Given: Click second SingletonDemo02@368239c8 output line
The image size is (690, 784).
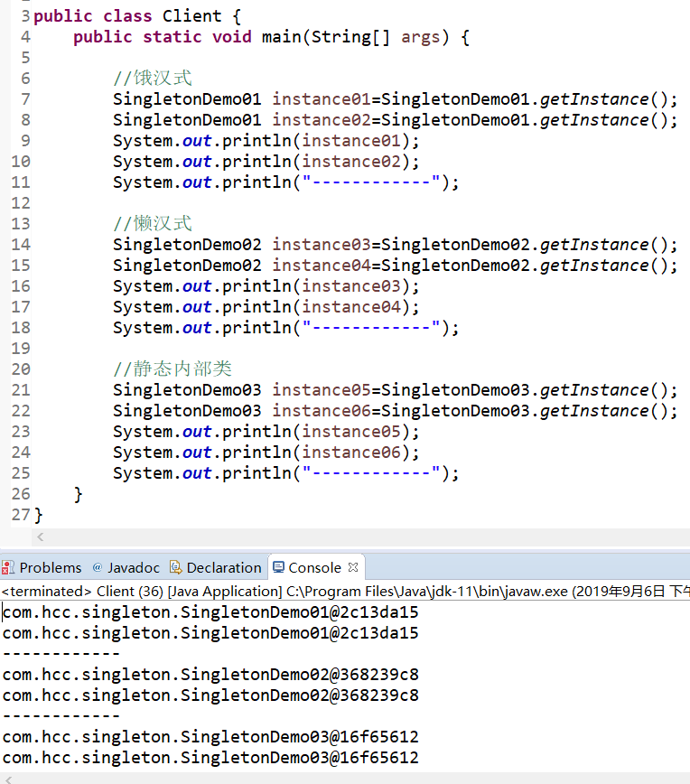Looking at the screenshot, I should coord(210,695).
